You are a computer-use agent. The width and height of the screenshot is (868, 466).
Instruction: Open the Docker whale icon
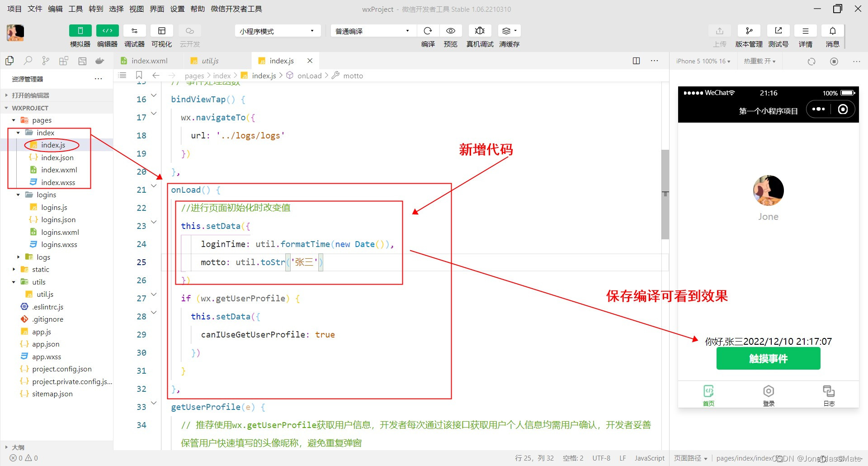pos(100,61)
